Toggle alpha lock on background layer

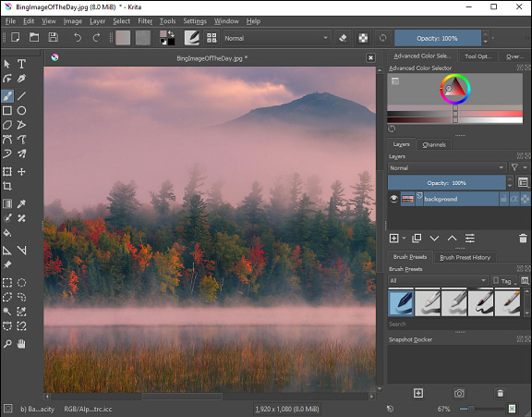coord(525,199)
